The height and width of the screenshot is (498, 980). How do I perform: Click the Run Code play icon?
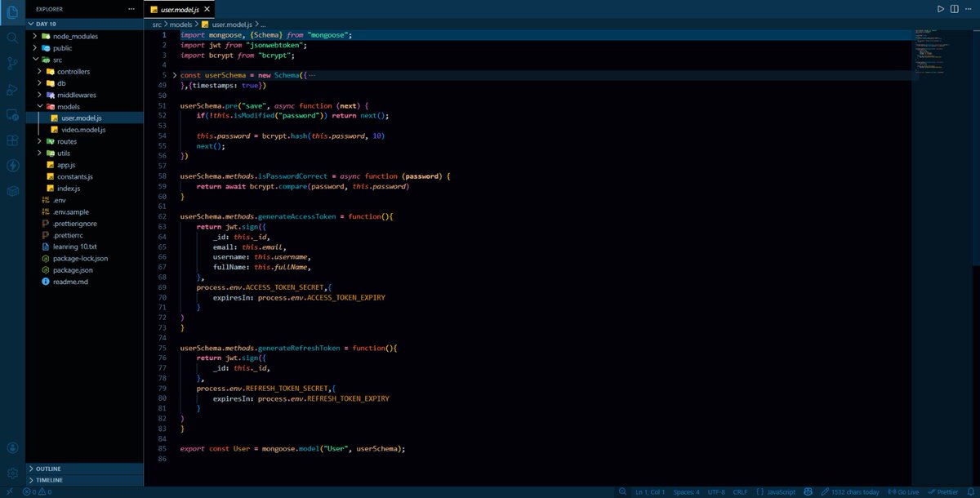click(941, 9)
